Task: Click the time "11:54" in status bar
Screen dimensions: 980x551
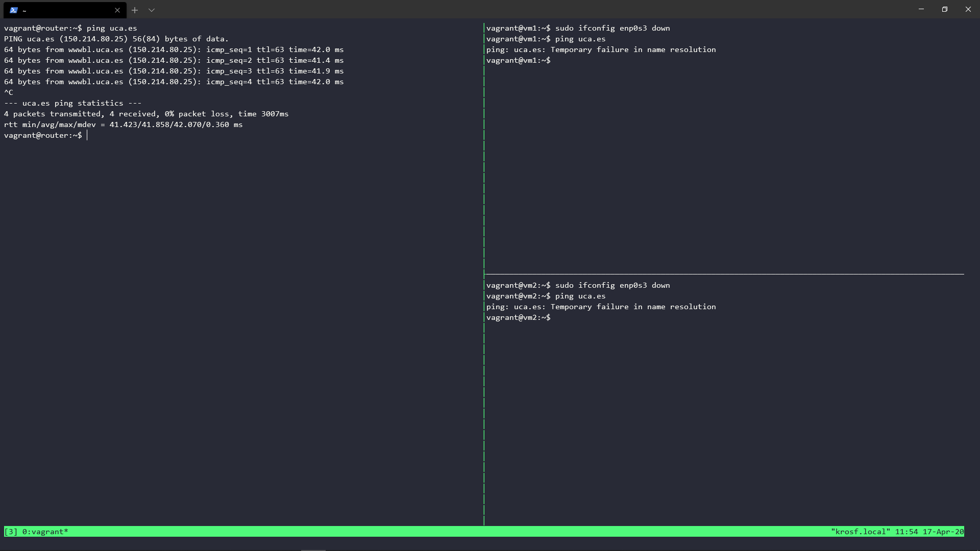Action: click(x=906, y=532)
